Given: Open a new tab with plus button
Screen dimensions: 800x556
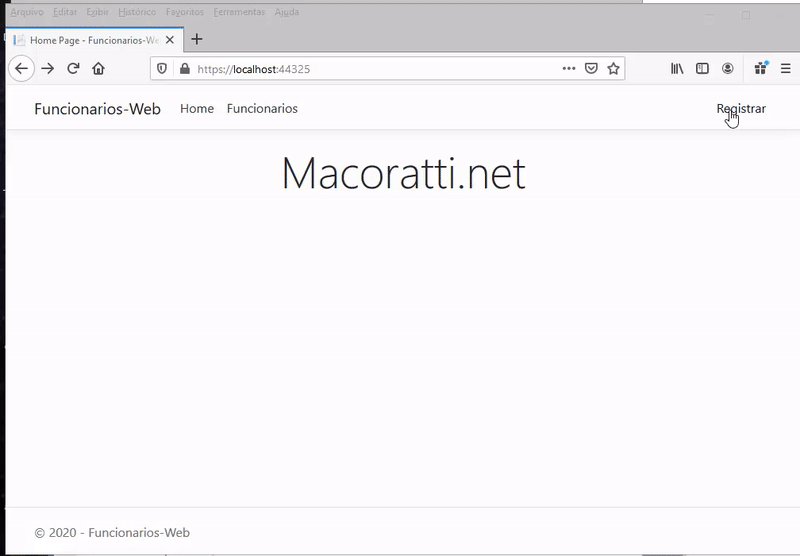Looking at the screenshot, I should [196, 39].
